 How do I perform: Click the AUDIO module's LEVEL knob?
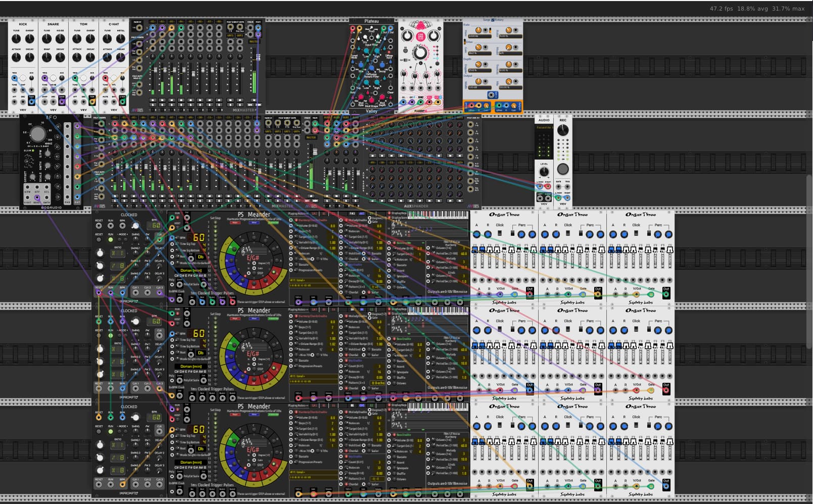point(544,171)
